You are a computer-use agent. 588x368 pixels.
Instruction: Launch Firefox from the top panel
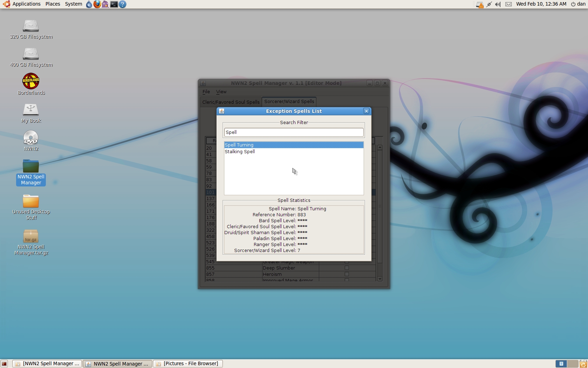(x=97, y=4)
